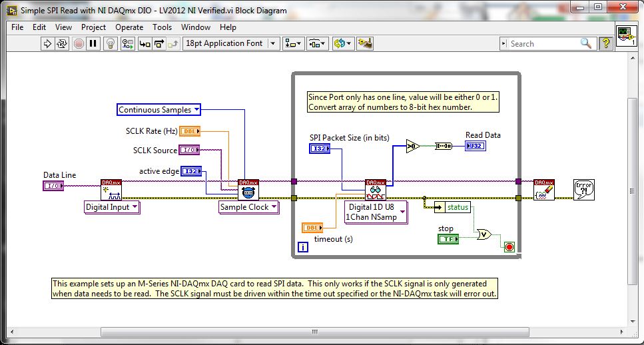Screen dimensions: 644x345
Task: Open the Project menu
Action: pos(93,27)
